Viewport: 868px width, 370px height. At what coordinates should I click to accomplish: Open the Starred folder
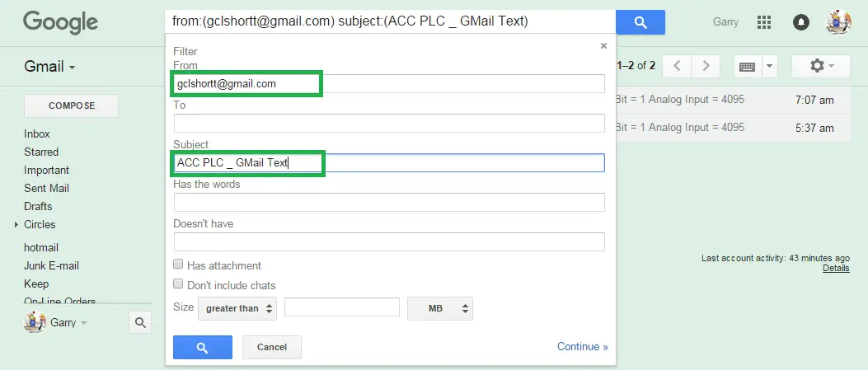(x=41, y=152)
